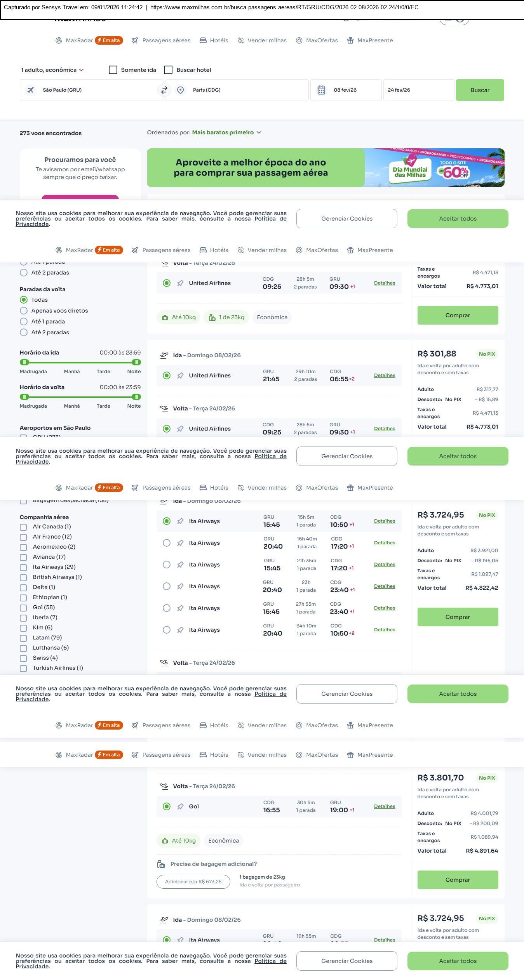Viewport: 524px width, 980px height.
Task: Select Apenas voos diretos for return stops
Action: (x=24, y=311)
